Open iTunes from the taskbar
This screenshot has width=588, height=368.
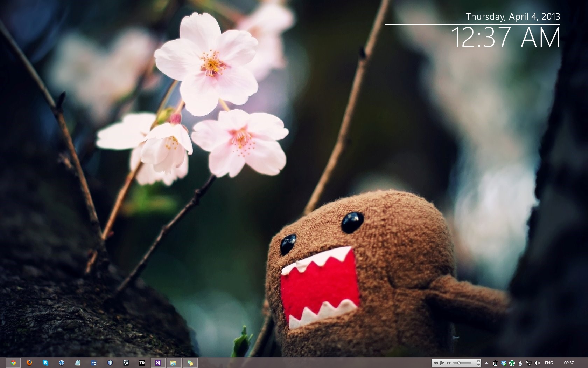[62, 363]
